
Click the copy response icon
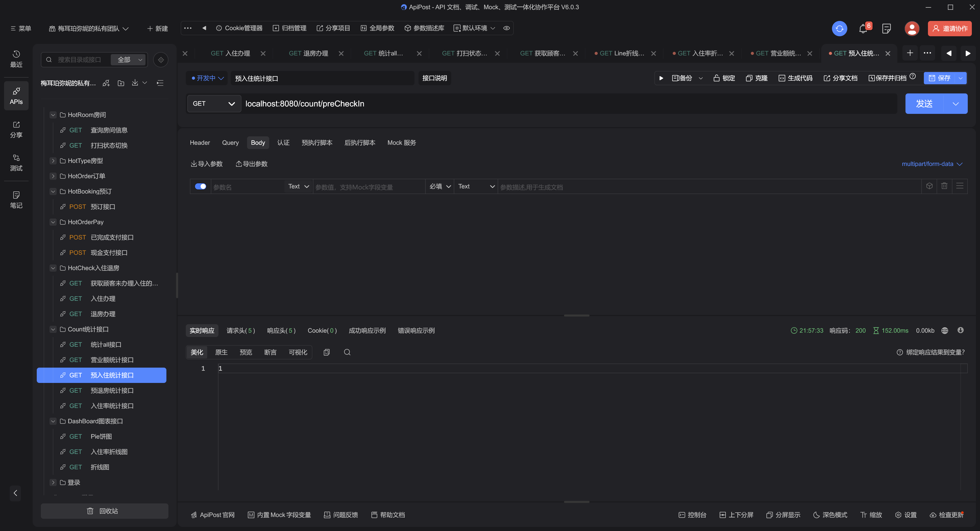coord(326,352)
